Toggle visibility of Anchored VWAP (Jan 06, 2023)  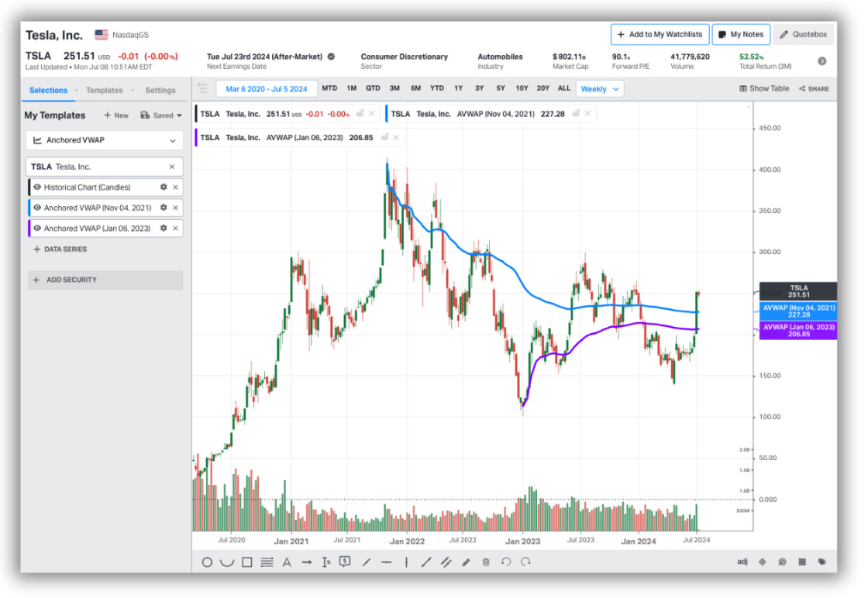pyautogui.click(x=37, y=229)
